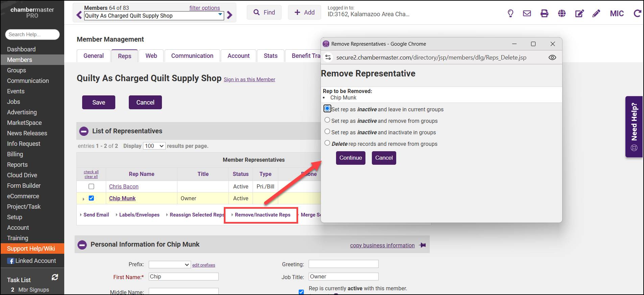The width and height of the screenshot is (644, 295).
Task: Choose inactive and remove from groups option
Action: tap(327, 120)
